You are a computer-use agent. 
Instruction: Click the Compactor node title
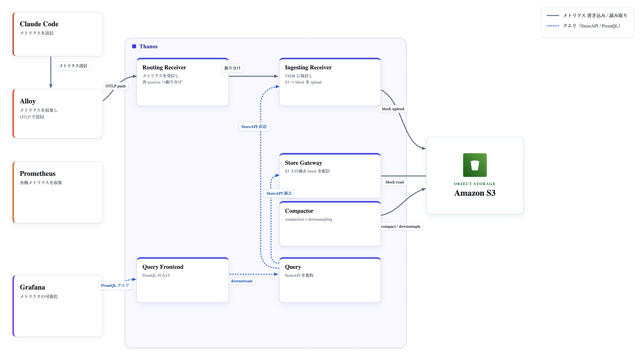tap(299, 211)
